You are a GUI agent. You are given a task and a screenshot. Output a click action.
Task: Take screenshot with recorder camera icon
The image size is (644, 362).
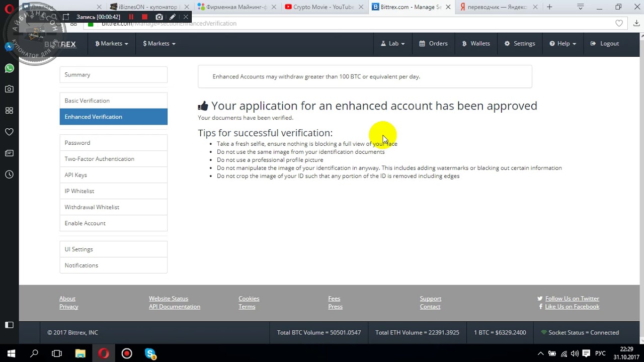point(159,17)
